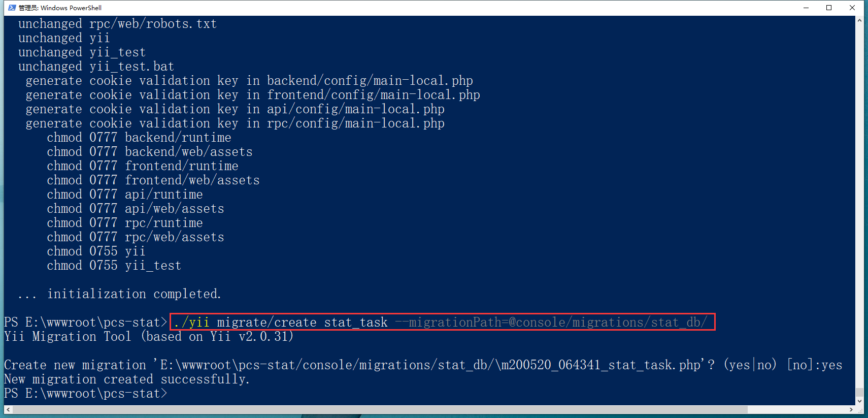Click the 管理员: Windows PowerShell title text

(60, 8)
